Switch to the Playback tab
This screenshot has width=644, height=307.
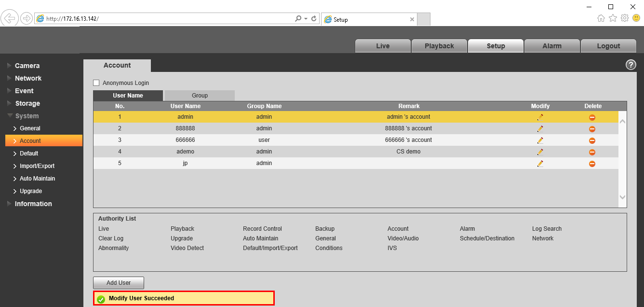[439, 46]
